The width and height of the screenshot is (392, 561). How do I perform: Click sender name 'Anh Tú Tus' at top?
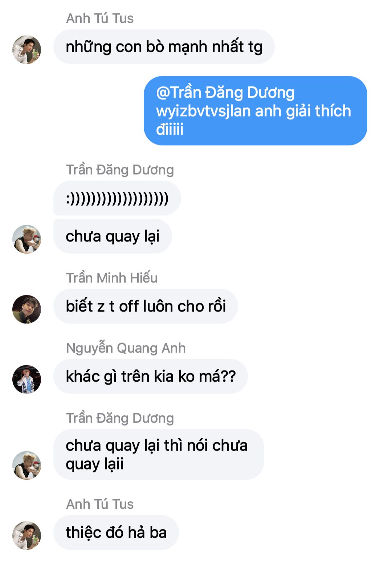point(100,18)
